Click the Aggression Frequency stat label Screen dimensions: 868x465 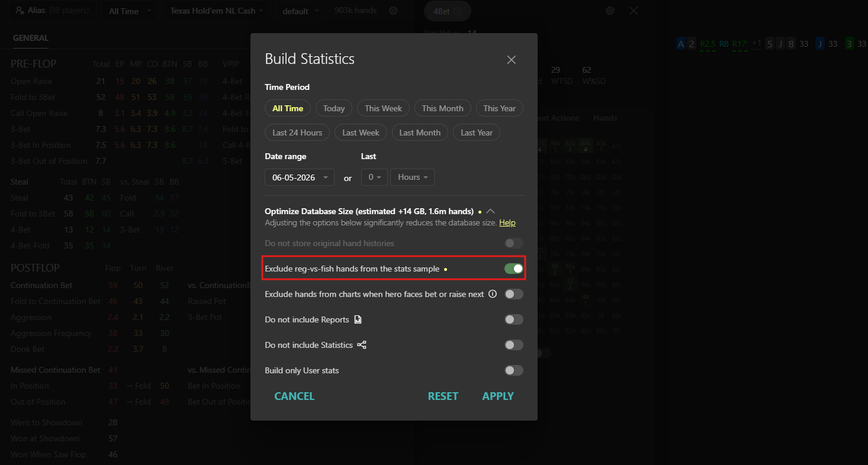click(51, 333)
